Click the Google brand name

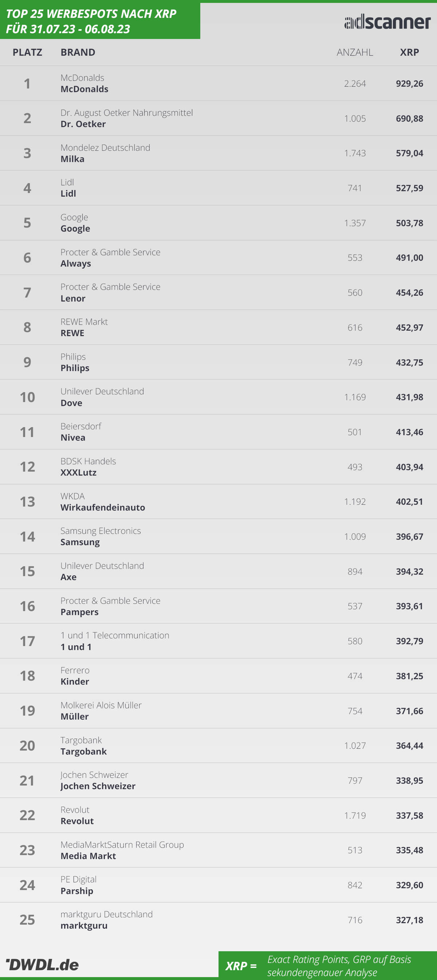[75, 229]
